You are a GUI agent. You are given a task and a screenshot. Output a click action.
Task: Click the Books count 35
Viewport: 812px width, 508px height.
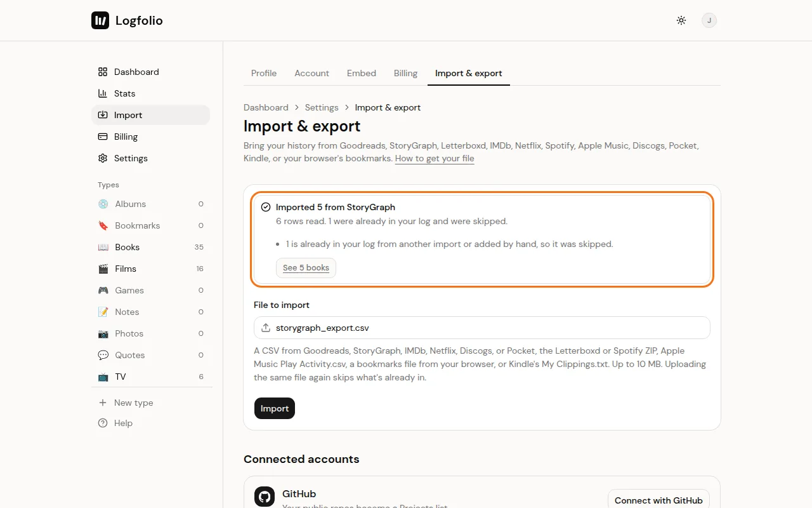tap(199, 247)
